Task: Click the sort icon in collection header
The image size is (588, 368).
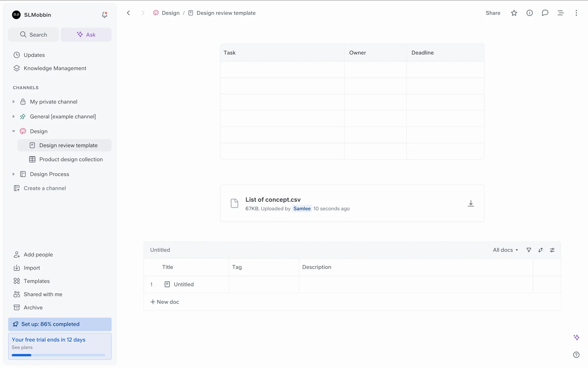Action: point(541,250)
